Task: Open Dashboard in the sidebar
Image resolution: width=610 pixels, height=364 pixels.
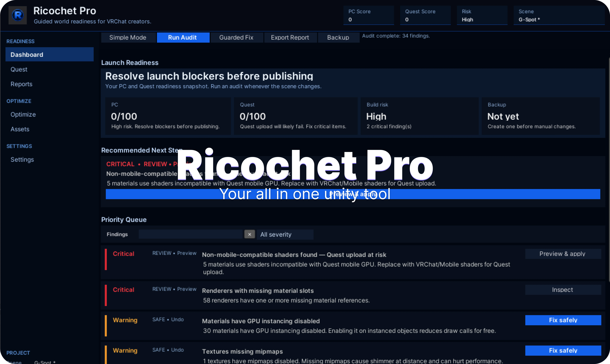Action: tap(50, 54)
